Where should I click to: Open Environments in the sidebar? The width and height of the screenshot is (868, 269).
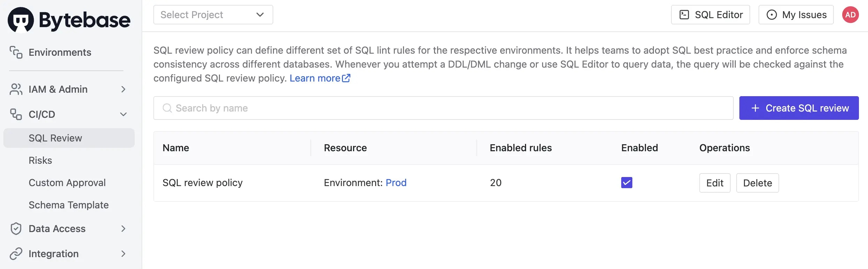pos(60,52)
